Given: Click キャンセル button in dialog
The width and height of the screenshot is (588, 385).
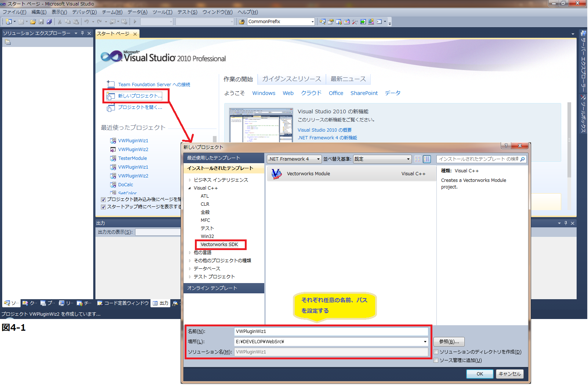Looking at the screenshot, I should click(x=509, y=374).
